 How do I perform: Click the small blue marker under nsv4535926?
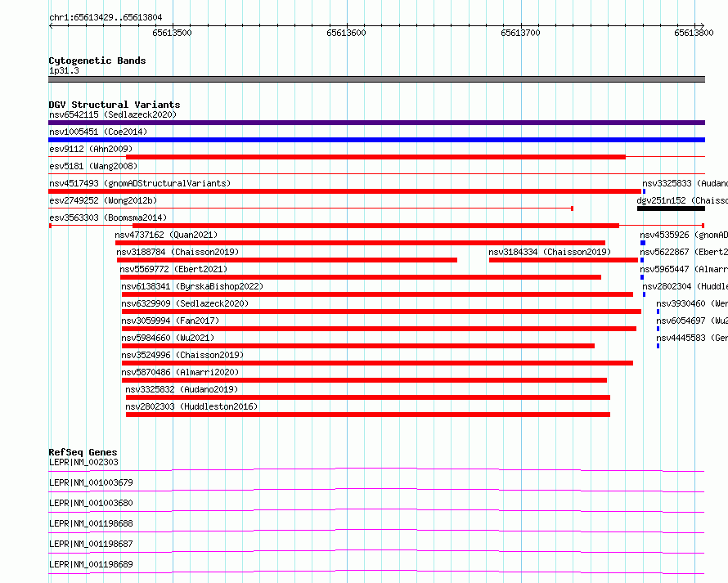coord(643,243)
